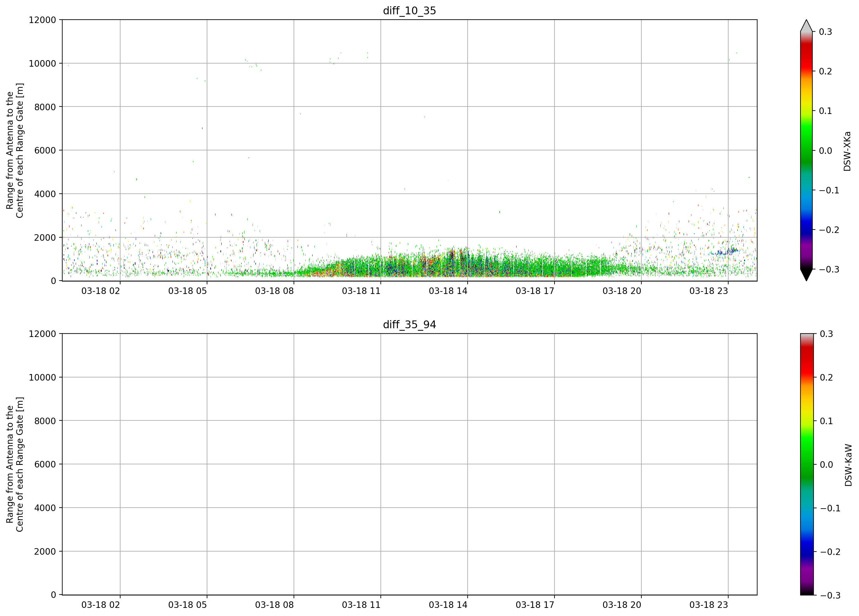Click black lower extension arrow of DSW-XKa colorbar
Screen dimensions: 859x616
point(806,275)
